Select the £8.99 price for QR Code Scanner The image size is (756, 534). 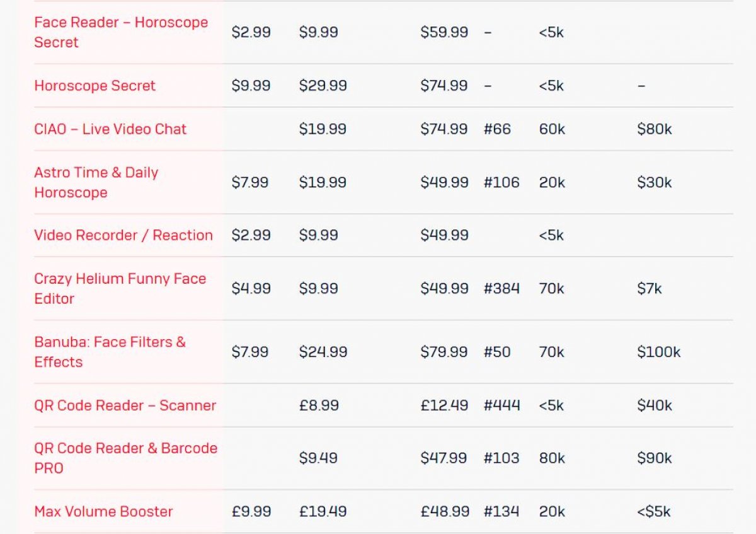[319, 405]
